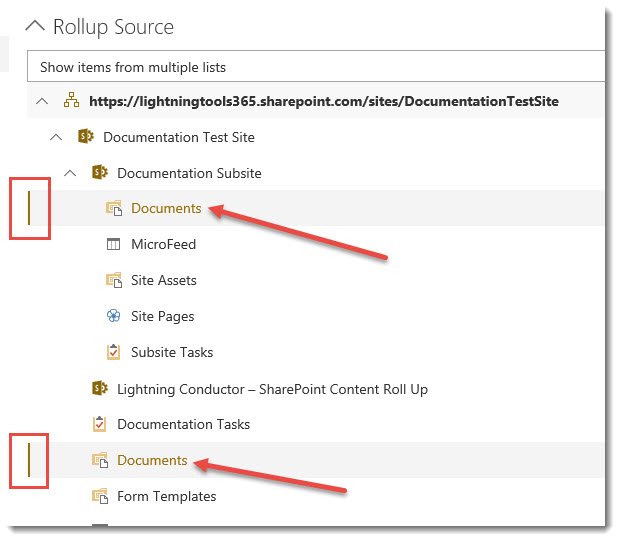Select the 'Site Assets' library label
The height and width of the screenshot is (541, 620).
coord(164,280)
